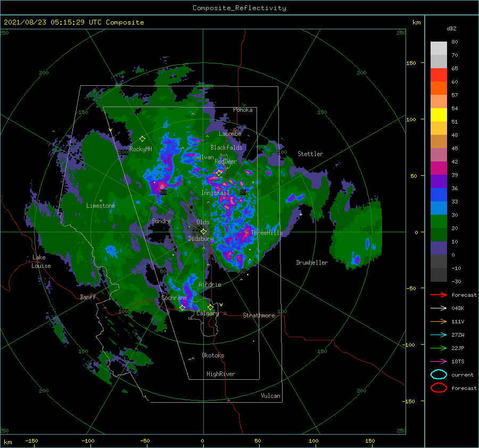Click the yellow diamond marker near RockyMH
This screenshot has height=448, width=479.
142,139
